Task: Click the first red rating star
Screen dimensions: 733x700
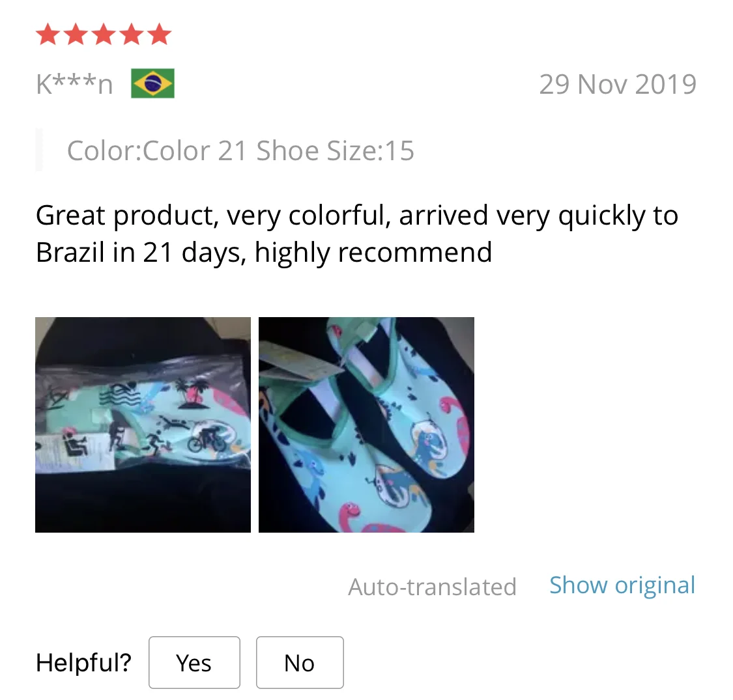Action: click(x=48, y=35)
